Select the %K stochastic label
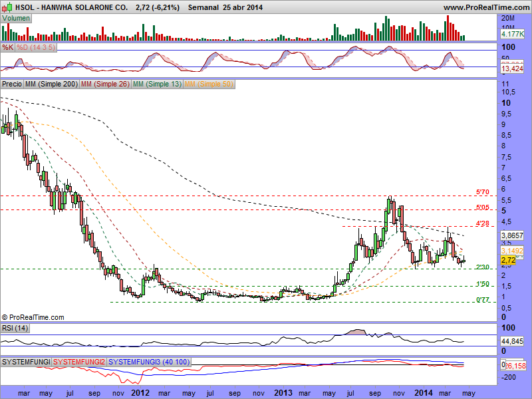The image size is (532, 399). (7, 47)
